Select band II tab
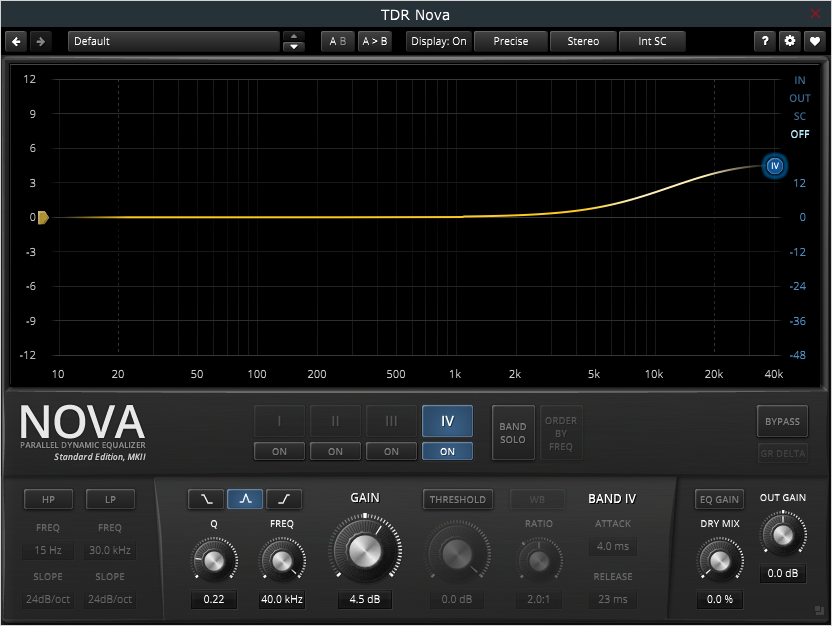The height and width of the screenshot is (626, 832). coord(335,421)
